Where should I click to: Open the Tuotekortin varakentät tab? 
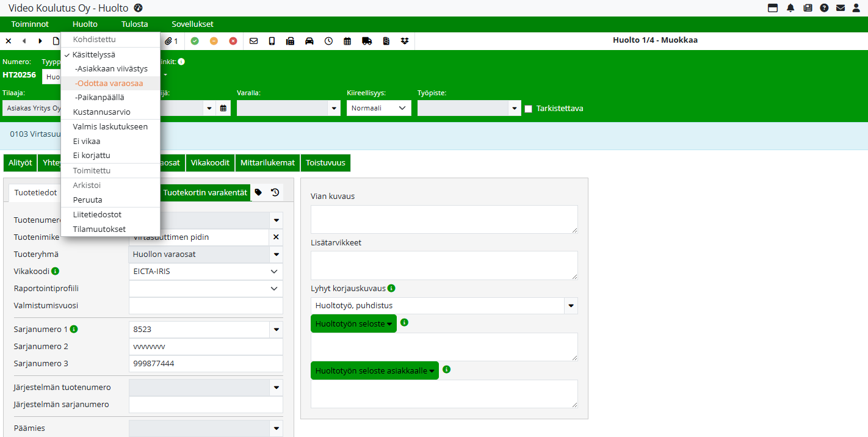(205, 192)
